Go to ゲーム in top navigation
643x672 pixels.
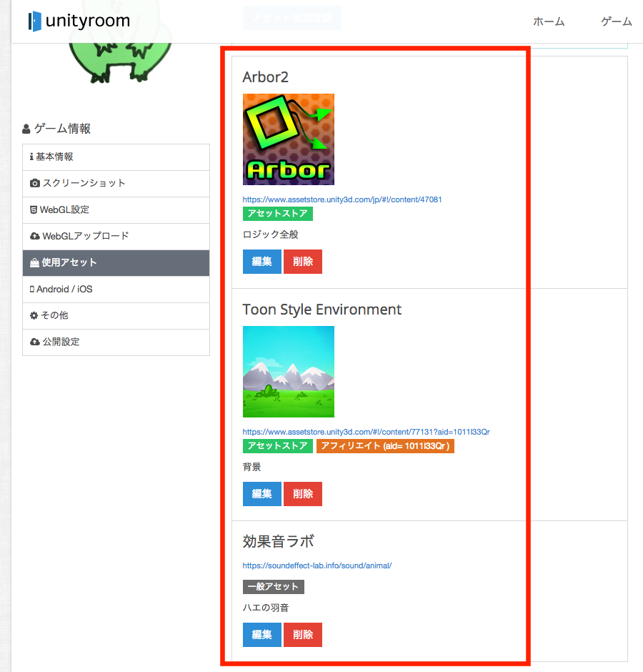point(617,21)
